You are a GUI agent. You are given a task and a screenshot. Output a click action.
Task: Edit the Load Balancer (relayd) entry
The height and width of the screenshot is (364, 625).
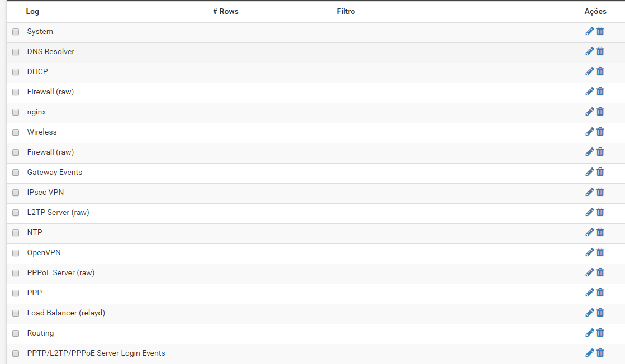tap(589, 313)
